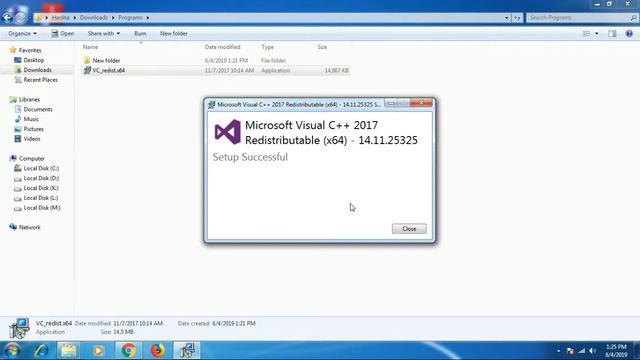This screenshot has width=640, height=360.
Task: Click the change view icon
Action: pyautogui.click(x=586, y=33)
